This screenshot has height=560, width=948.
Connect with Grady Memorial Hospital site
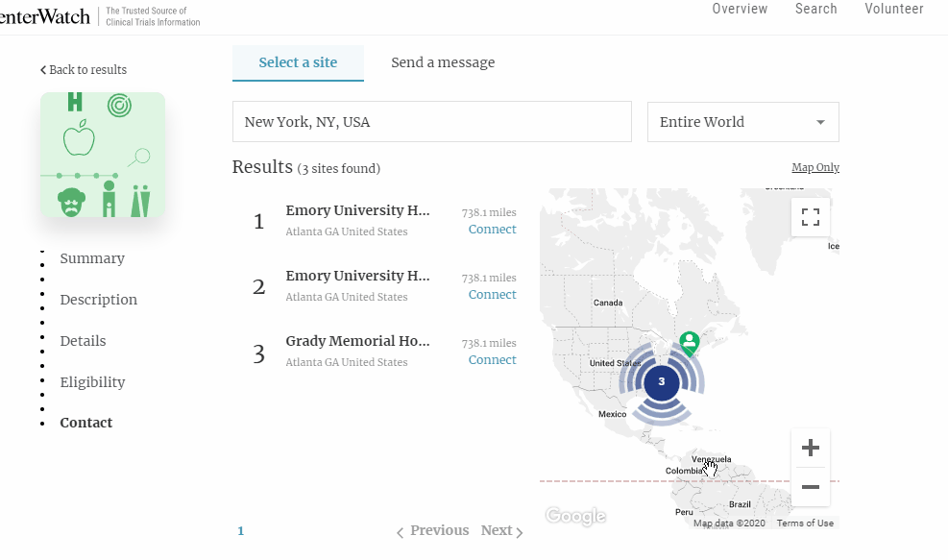(492, 360)
